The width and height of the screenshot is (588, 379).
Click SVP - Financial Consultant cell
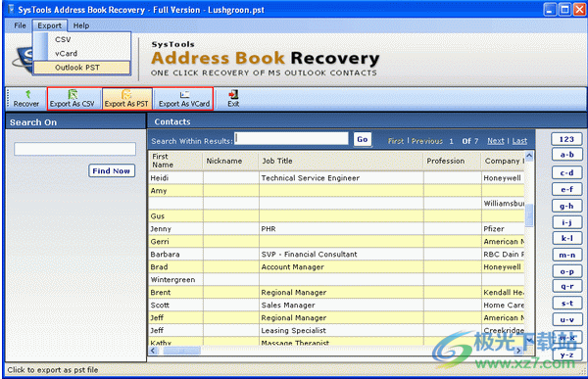341,255
